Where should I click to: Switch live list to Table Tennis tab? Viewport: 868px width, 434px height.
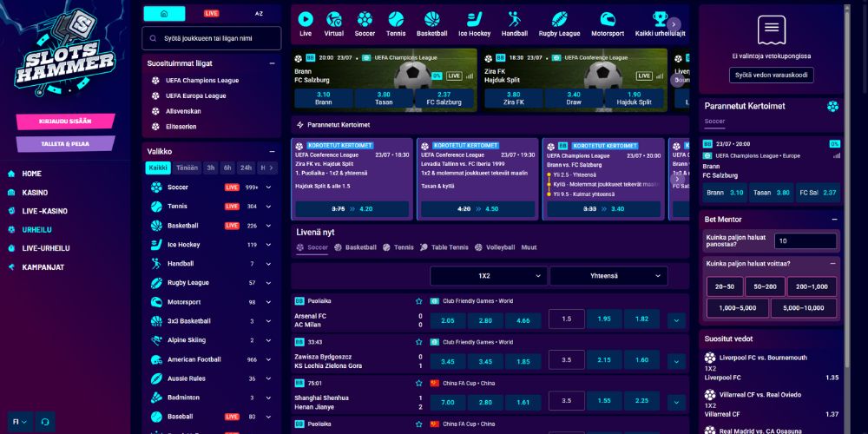[444, 247]
